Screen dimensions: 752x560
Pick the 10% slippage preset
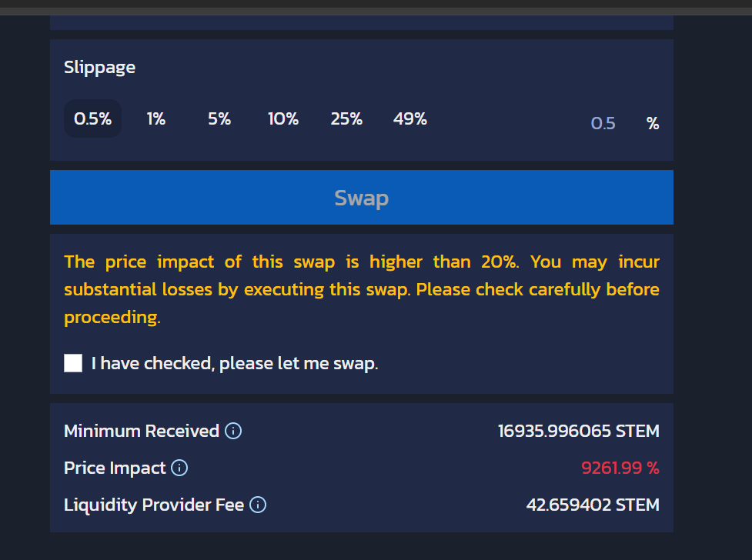283,119
